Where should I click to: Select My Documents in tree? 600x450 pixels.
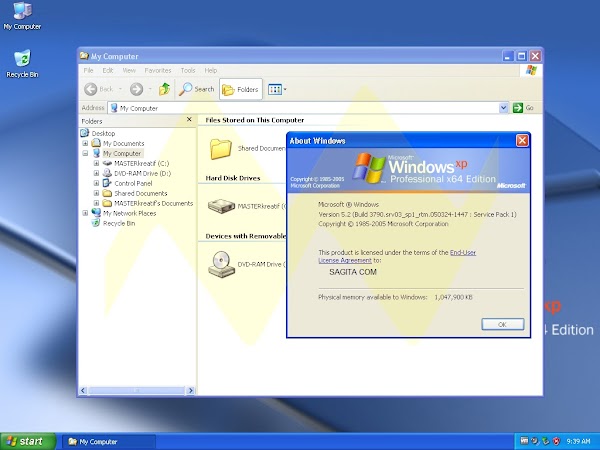pos(123,143)
